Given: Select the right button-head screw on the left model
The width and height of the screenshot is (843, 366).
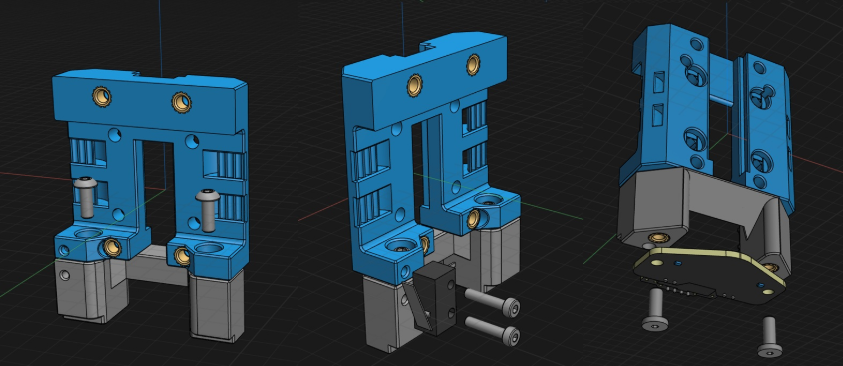Looking at the screenshot, I should [208, 210].
